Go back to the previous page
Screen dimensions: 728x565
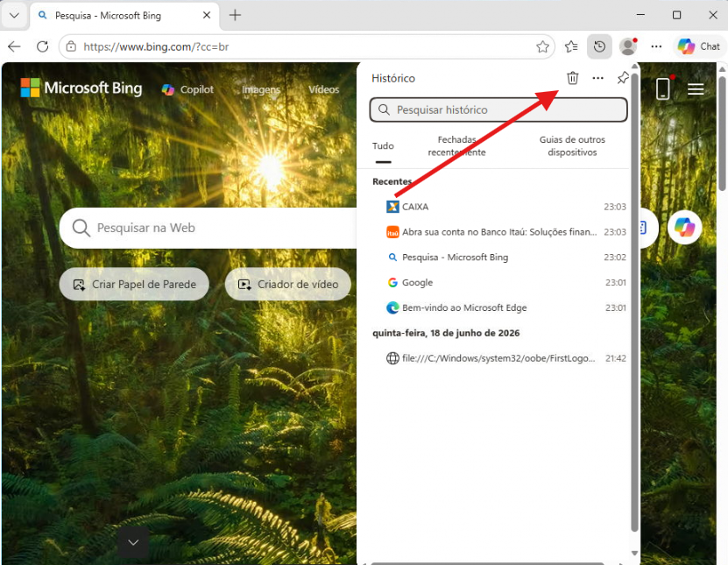tap(14, 46)
